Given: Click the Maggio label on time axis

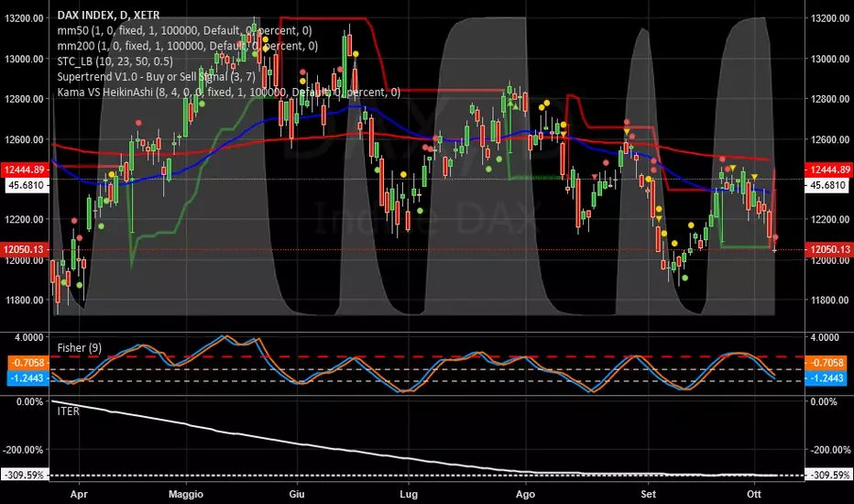Looking at the screenshot, I should (186, 494).
